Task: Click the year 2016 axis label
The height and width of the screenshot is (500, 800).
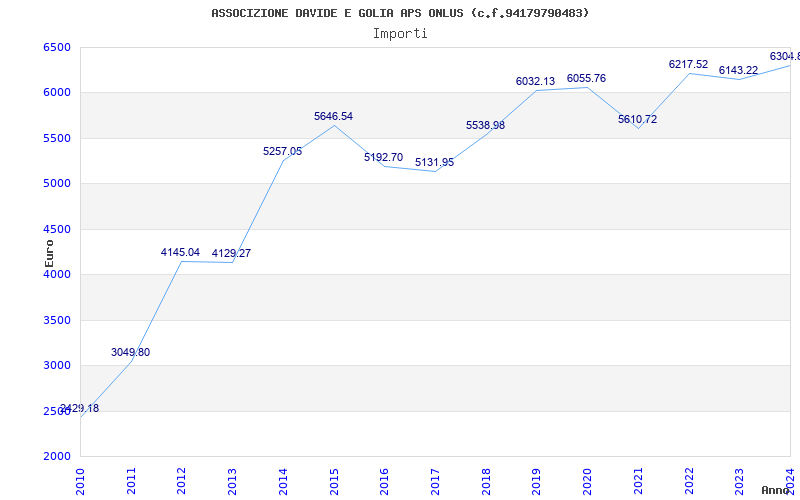Action: click(x=384, y=481)
